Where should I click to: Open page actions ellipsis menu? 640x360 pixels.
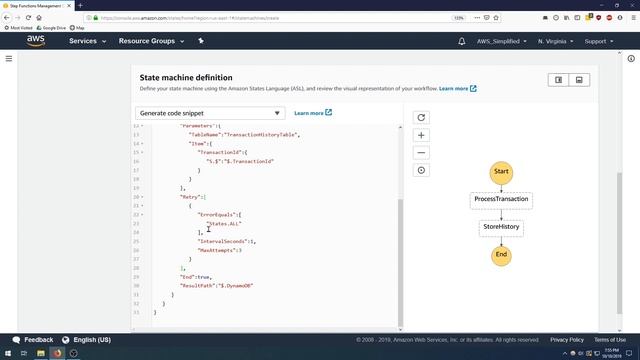point(477,18)
